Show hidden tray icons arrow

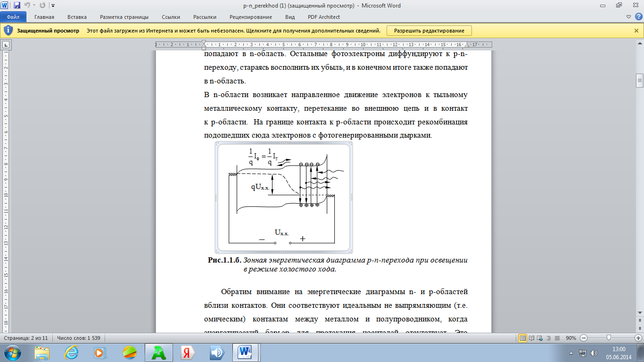pyautogui.click(x=572, y=353)
